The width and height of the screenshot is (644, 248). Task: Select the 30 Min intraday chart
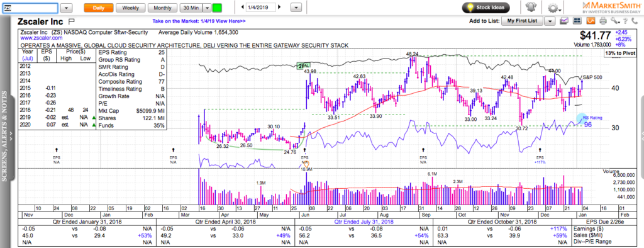191,8
